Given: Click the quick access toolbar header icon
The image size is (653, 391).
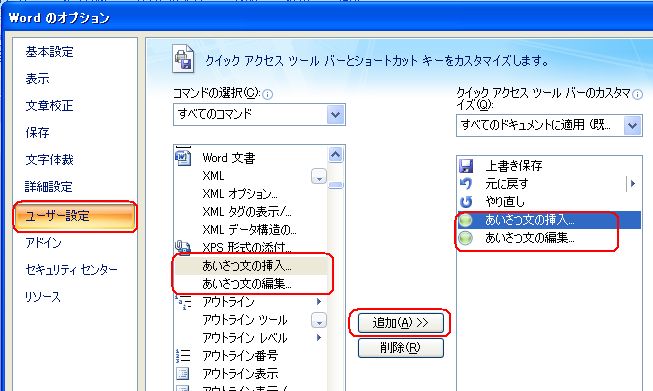Looking at the screenshot, I should [183, 59].
